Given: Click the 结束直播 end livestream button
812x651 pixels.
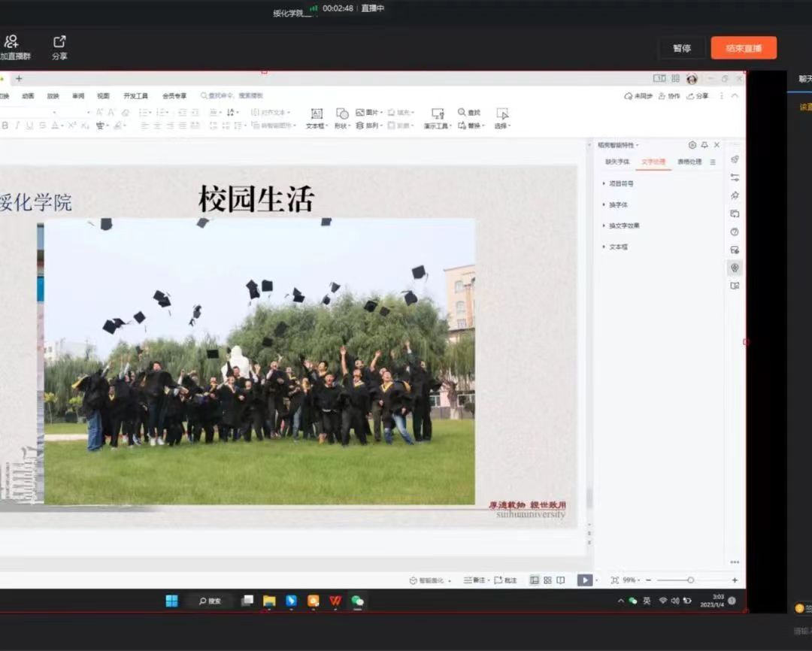Looking at the screenshot, I should (744, 48).
